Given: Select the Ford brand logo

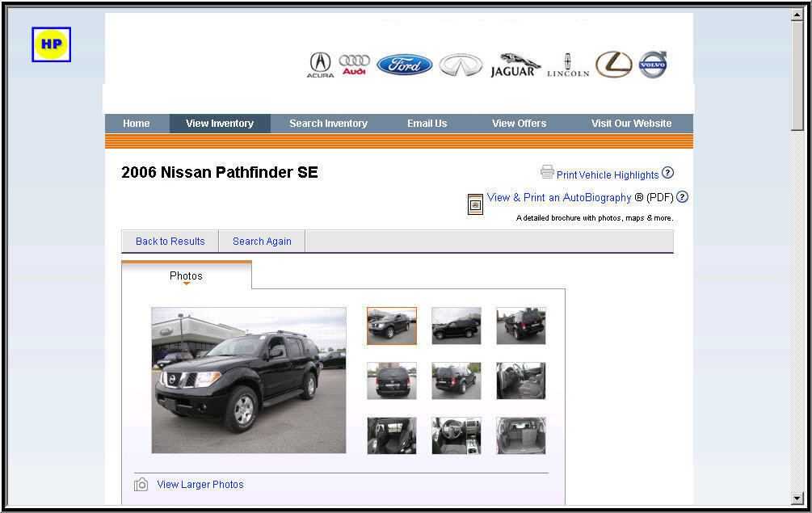Looking at the screenshot, I should (x=405, y=65).
